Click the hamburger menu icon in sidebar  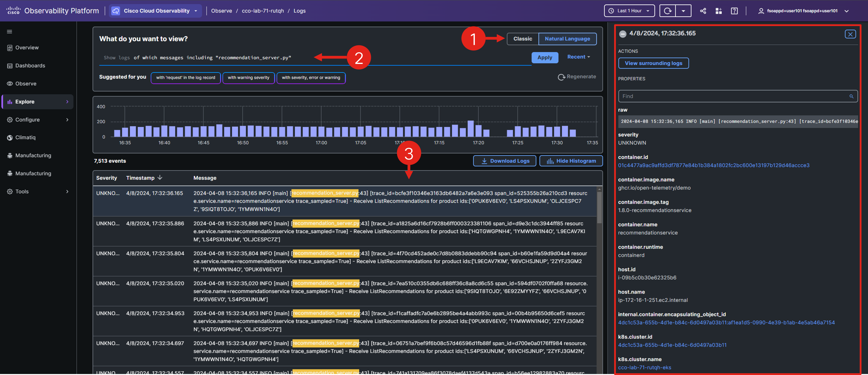tap(9, 32)
